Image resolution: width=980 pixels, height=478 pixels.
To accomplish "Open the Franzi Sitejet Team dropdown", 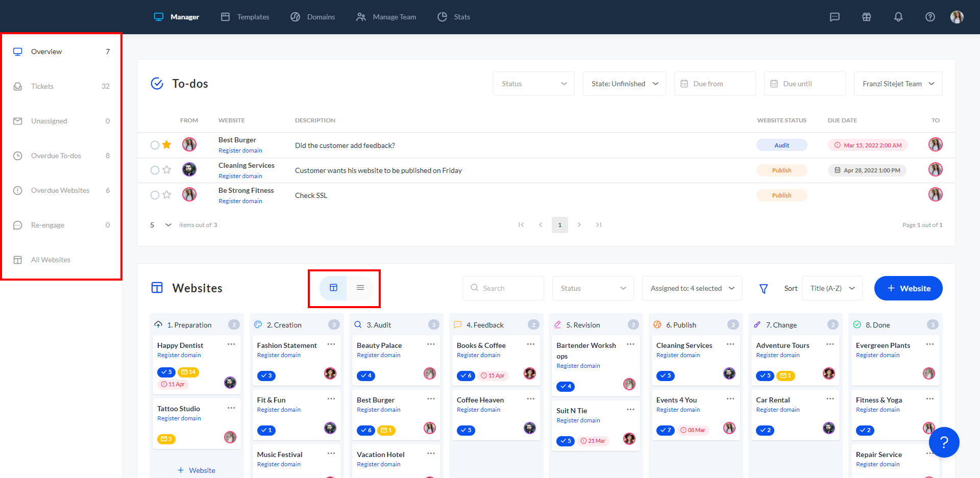I will pos(898,84).
